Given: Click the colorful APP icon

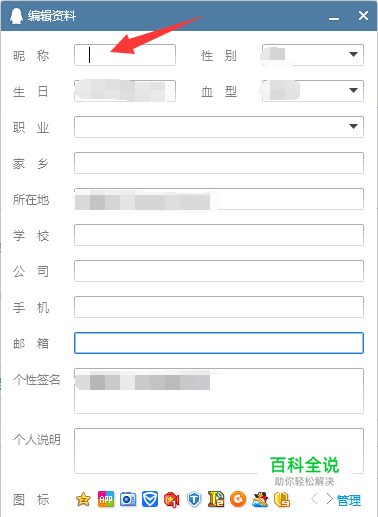Looking at the screenshot, I should click(106, 499).
